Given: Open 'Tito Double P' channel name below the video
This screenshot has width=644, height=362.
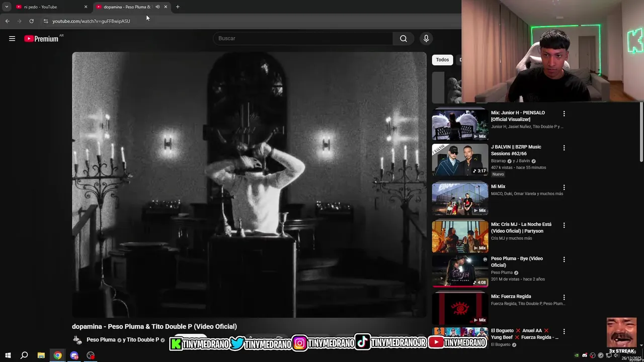Looking at the screenshot, I should coord(143,340).
